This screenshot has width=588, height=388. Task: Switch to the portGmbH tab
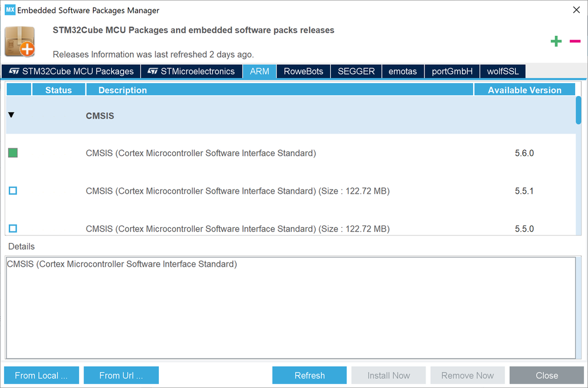tap(452, 71)
